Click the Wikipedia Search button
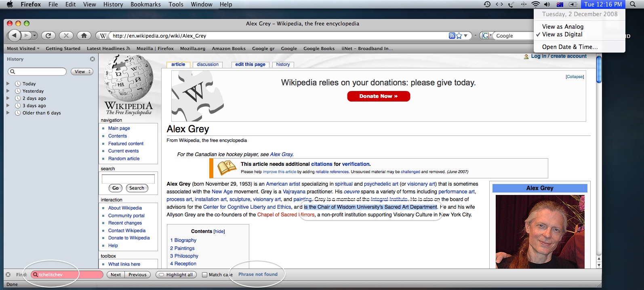 137,188
